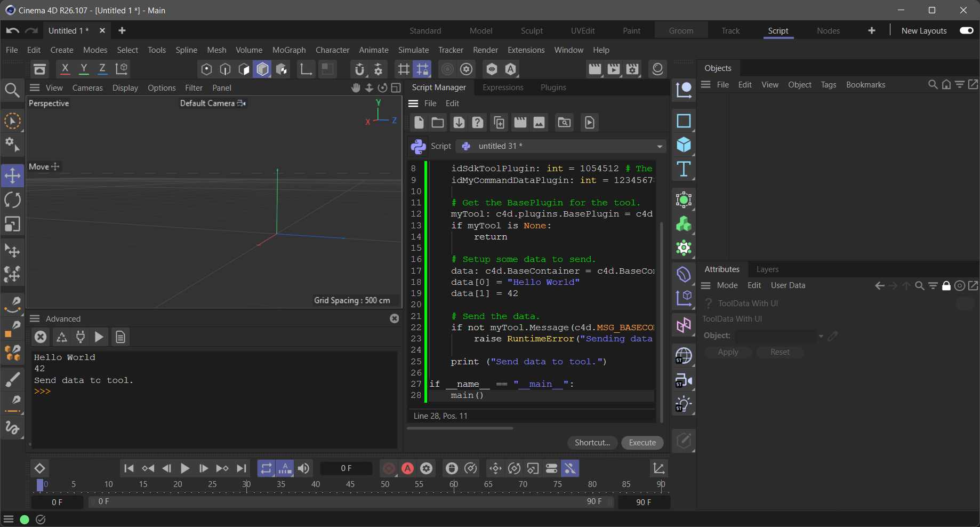980x527 pixels.
Task: Click the Reset button in Attributes
Action: coord(780,352)
